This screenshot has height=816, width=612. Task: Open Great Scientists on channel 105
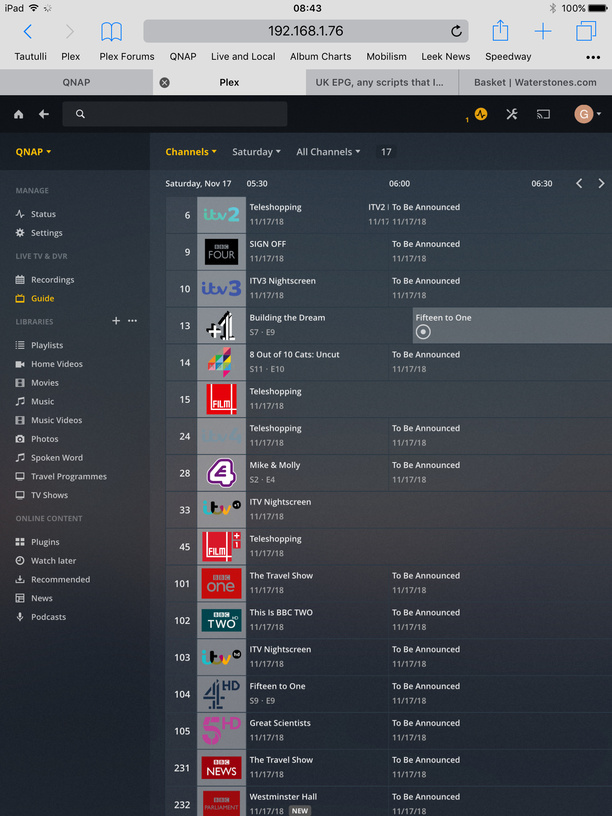pos(317,731)
